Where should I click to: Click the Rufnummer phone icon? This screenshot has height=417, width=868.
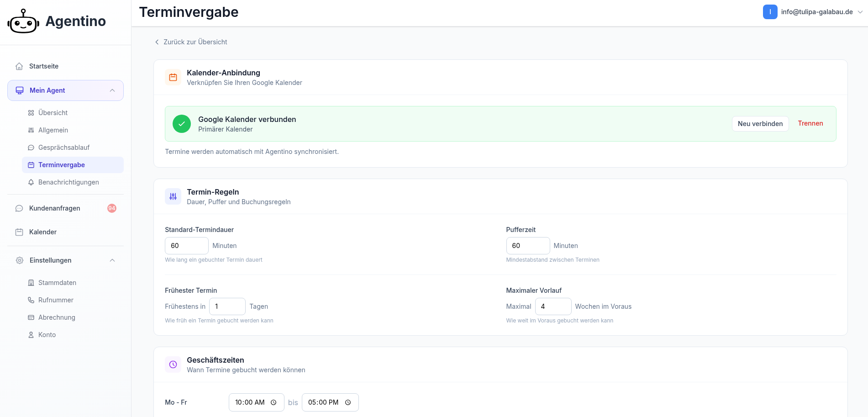pos(31,300)
